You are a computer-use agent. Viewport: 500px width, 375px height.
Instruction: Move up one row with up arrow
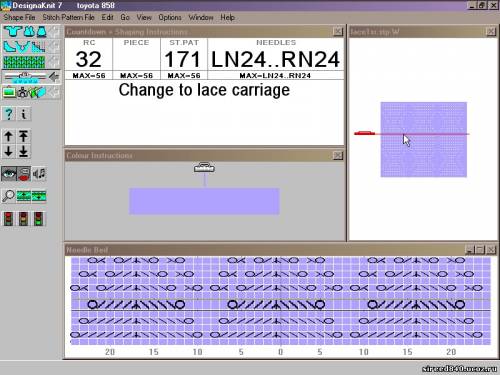tap(9, 136)
